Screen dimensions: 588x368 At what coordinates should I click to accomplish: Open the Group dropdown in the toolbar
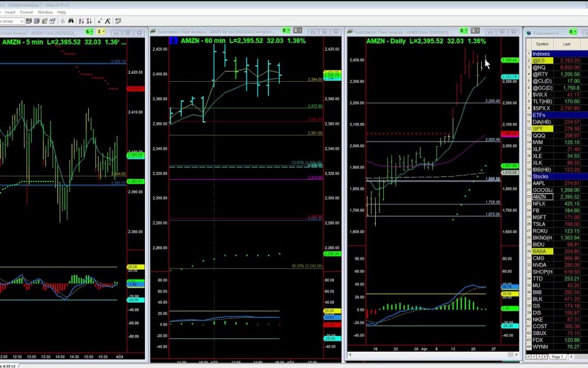(x=22, y=21)
